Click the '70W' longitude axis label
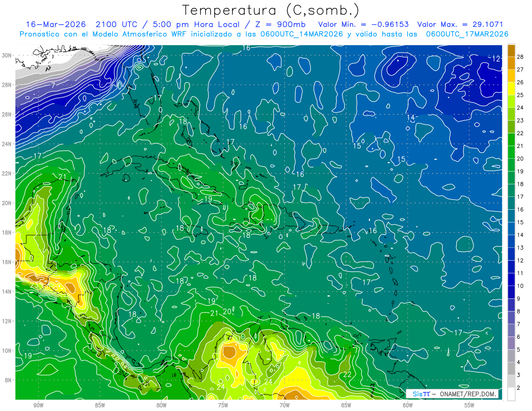Viewport: 532px width, 411px height. coord(285,405)
